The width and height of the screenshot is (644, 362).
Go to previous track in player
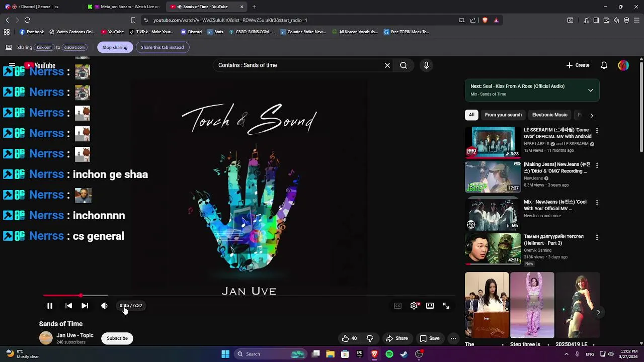[69, 306]
